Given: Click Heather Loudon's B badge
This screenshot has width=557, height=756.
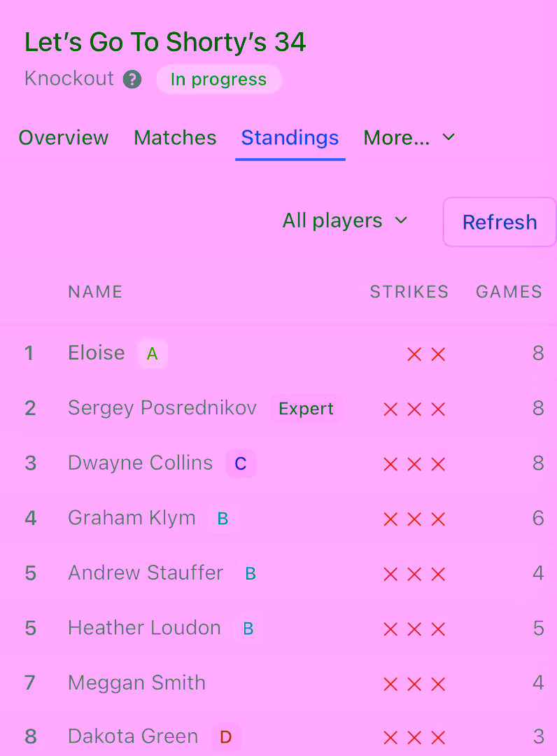Looking at the screenshot, I should [248, 628].
